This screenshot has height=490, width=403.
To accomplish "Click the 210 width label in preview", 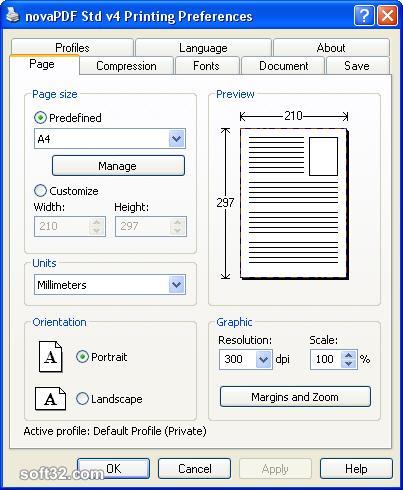I will point(293,116).
